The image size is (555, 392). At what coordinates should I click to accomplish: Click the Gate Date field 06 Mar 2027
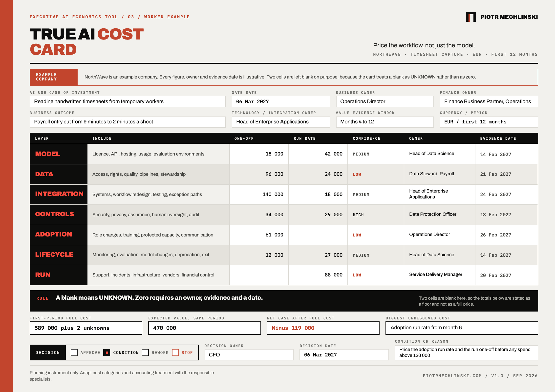(281, 101)
